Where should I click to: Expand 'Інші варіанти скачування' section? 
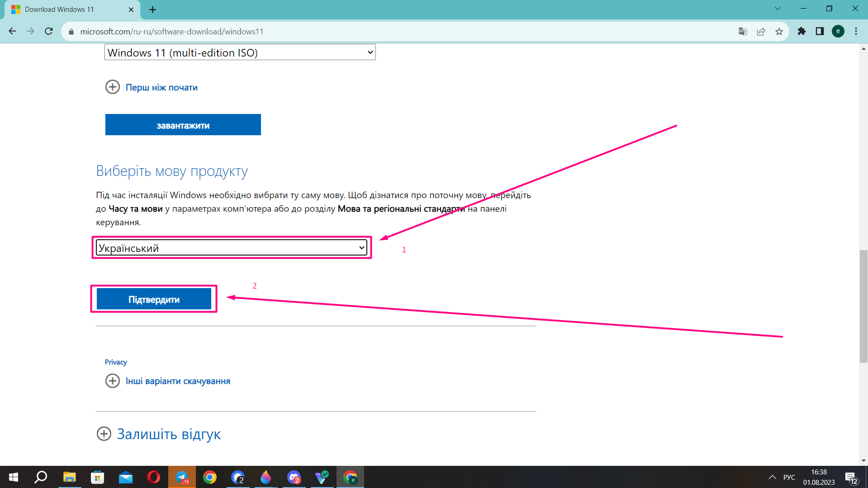pos(168,381)
